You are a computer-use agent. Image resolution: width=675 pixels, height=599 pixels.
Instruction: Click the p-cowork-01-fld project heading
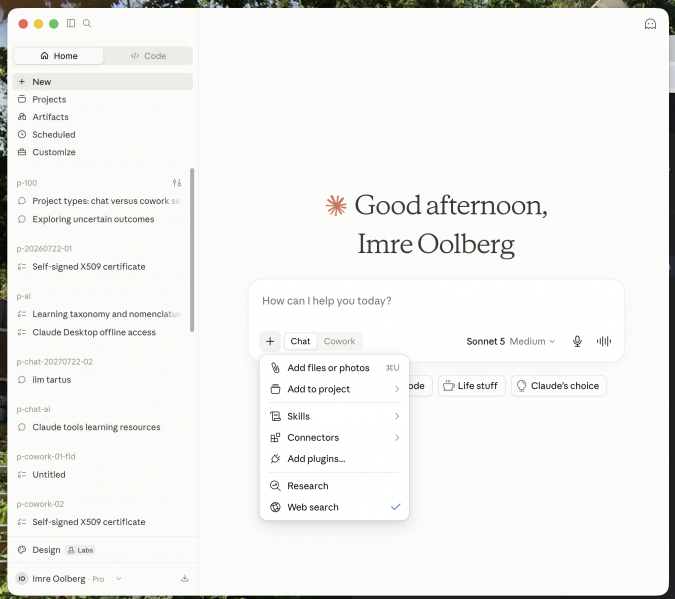pos(46,456)
